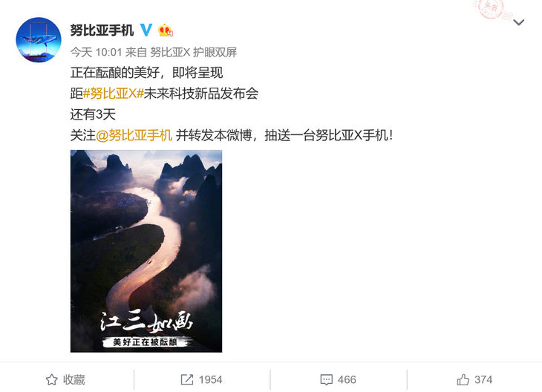
Task: Click the 努比亚手机 account name
Action: pos(102,30)
